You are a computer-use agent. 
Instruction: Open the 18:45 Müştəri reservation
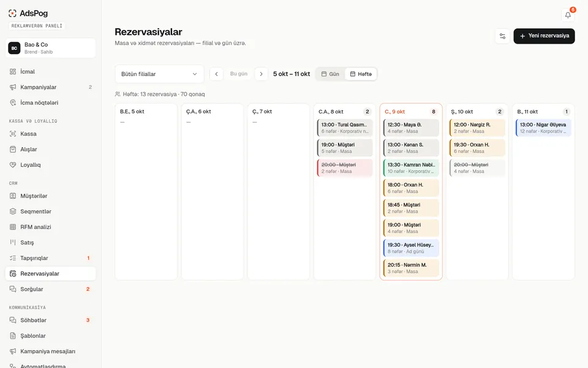point(411,208)
